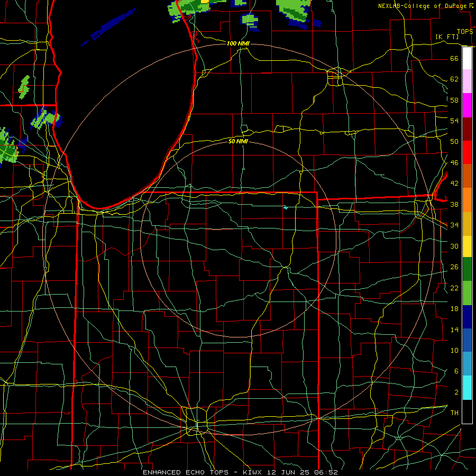Click the '2' scale value

pos(456,392)
